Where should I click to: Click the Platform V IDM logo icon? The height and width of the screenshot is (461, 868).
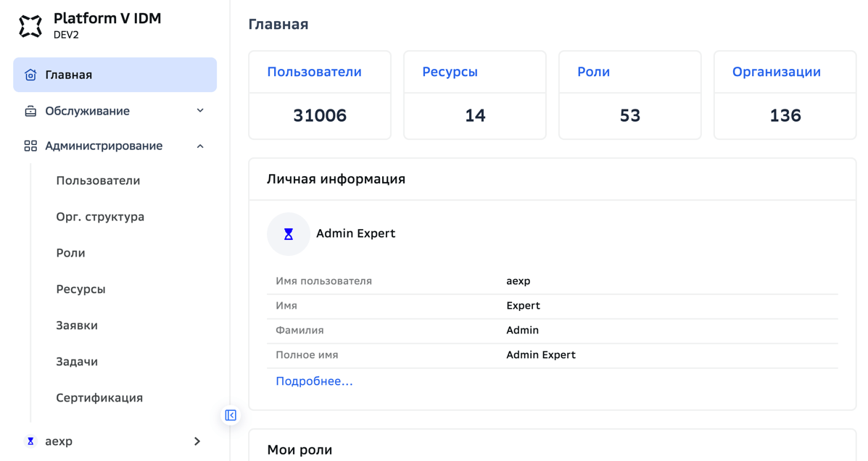30,25
